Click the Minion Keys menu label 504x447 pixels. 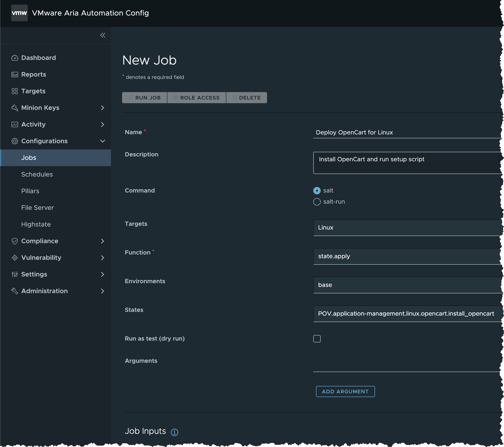click(40, 108)
